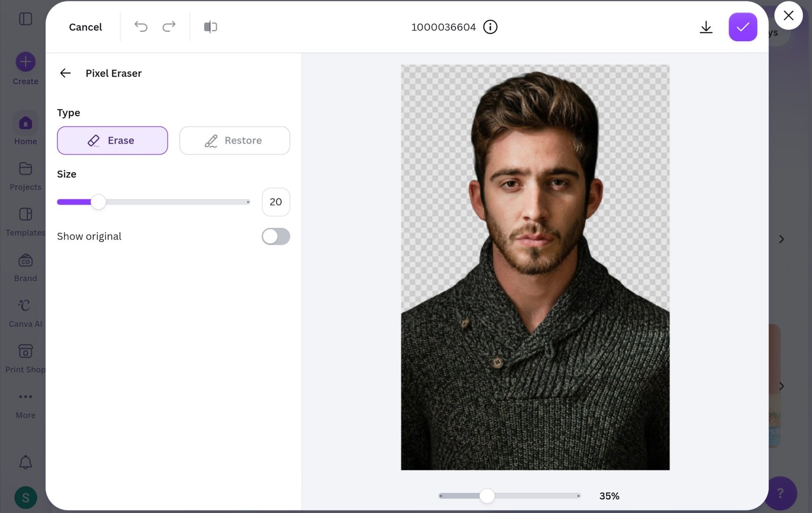Open image info icon next to 1000036604
812x513 pixels.
(x=490, y=27)
